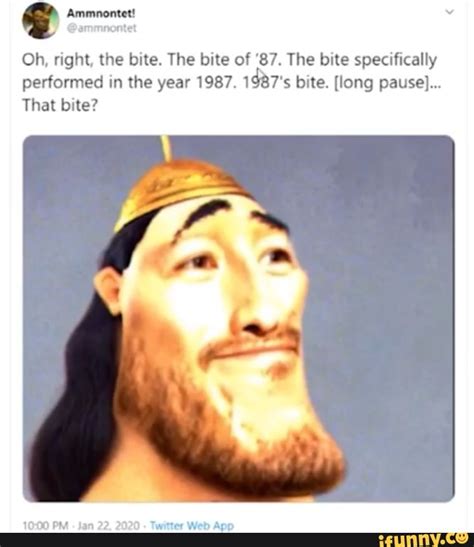
Task: Click the ifunny.co watermark logo
Action: [423, 540]
